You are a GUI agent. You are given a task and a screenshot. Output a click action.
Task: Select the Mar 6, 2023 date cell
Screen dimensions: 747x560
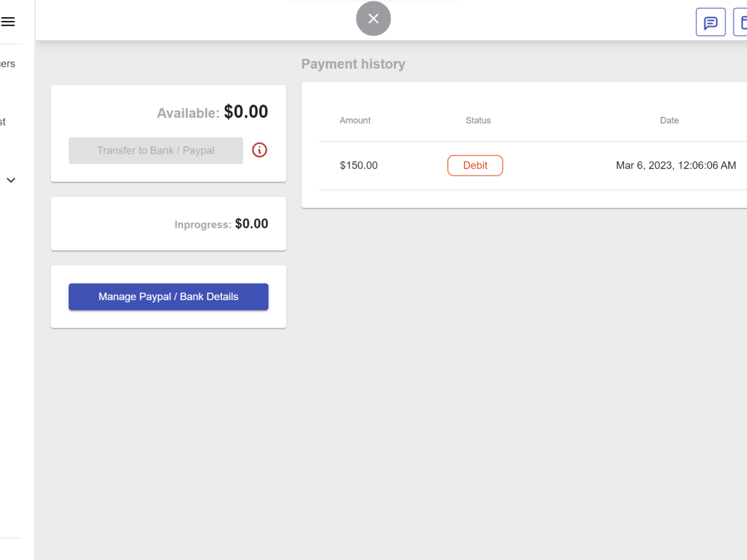675,165
